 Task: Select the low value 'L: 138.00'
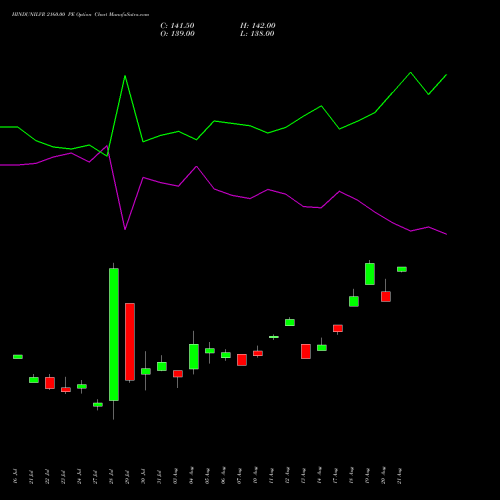pyautogui.click(x=257, y=34)
